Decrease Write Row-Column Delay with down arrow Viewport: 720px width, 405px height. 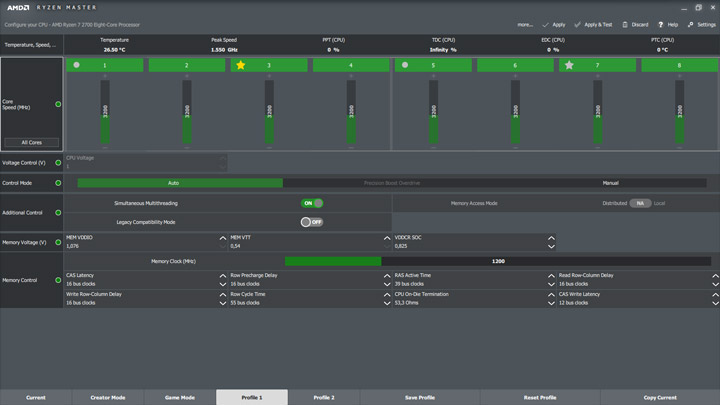click(x=223, y=304)
